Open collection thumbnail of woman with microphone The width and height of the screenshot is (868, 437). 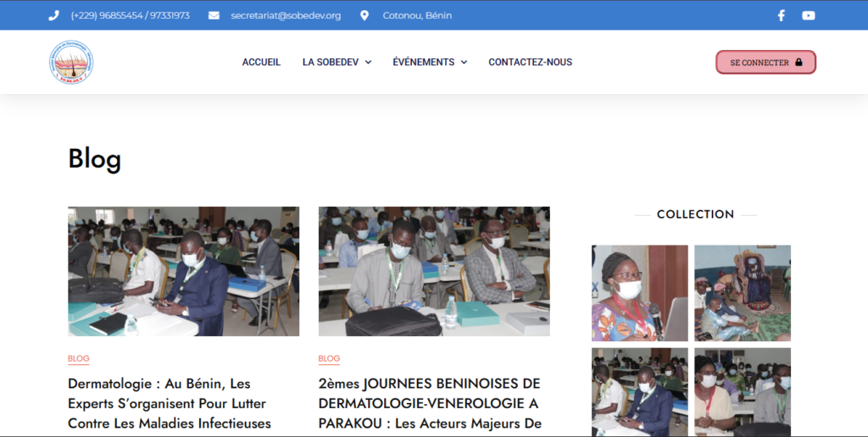pyautogui.click(x=639, y=293)
